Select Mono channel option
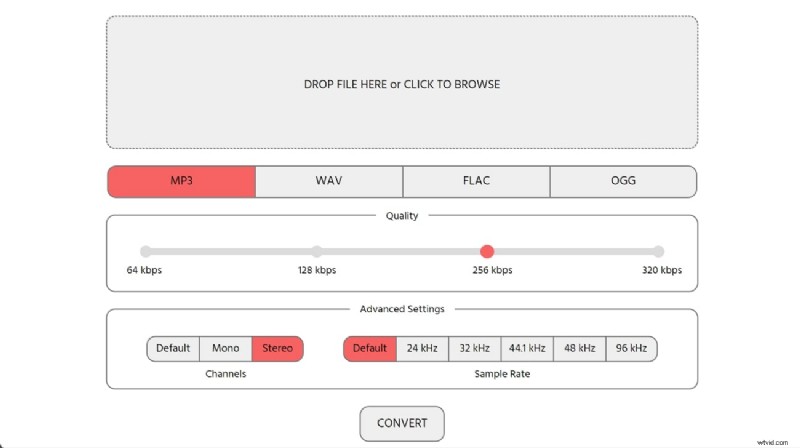 [226, 349]
